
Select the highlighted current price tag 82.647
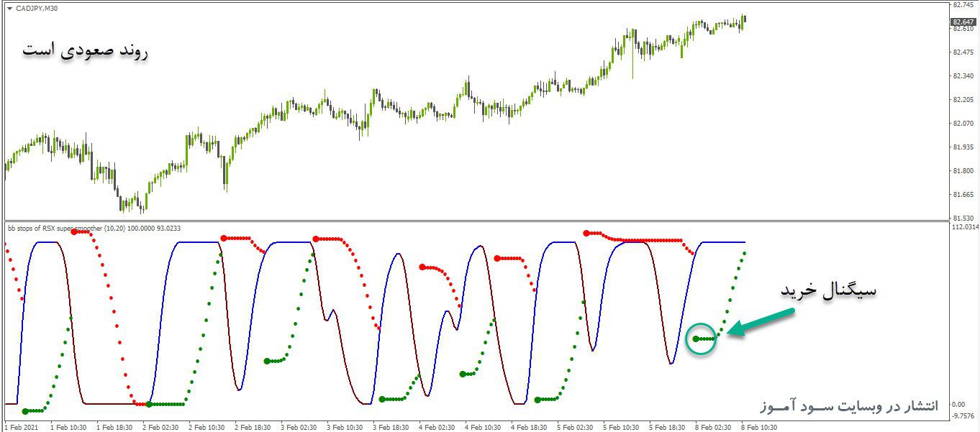coord(963,22)
